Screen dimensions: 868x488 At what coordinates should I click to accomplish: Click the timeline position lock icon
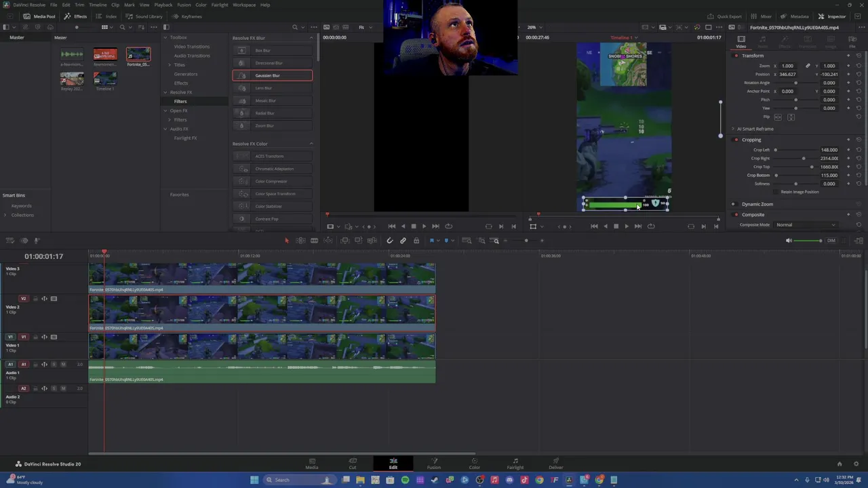point(416,241)
